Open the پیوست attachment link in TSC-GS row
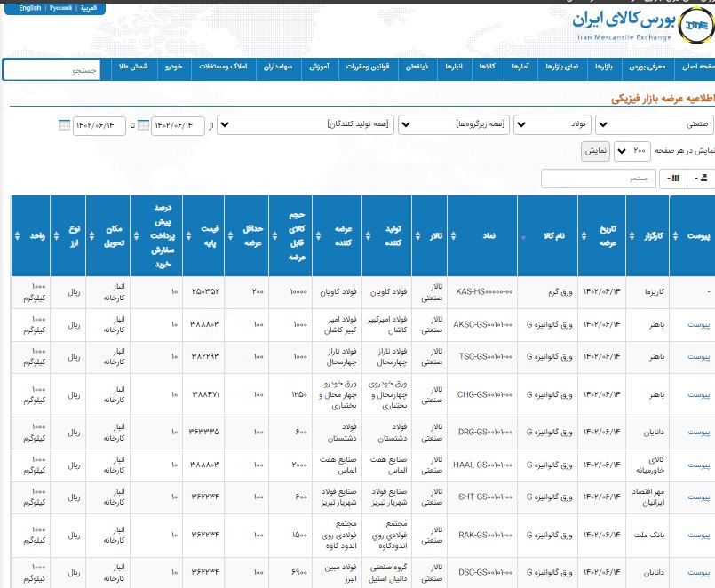 point(699,357)
